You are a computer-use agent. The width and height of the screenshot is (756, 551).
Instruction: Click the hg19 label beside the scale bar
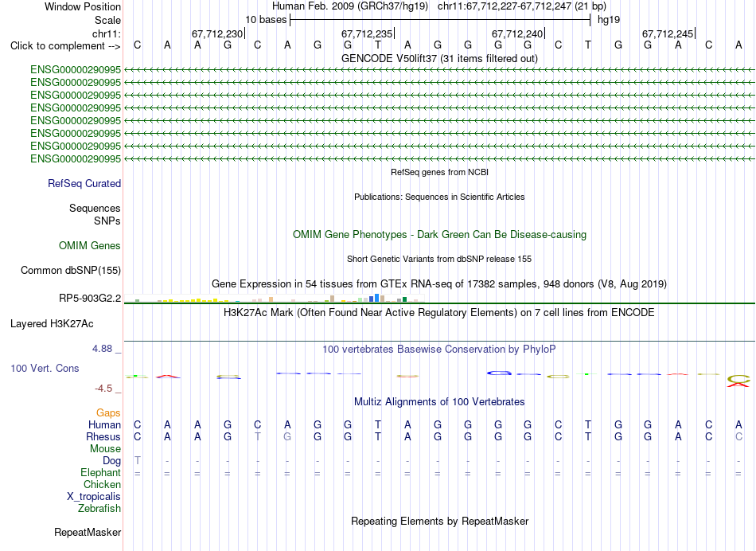click(609, 20)
